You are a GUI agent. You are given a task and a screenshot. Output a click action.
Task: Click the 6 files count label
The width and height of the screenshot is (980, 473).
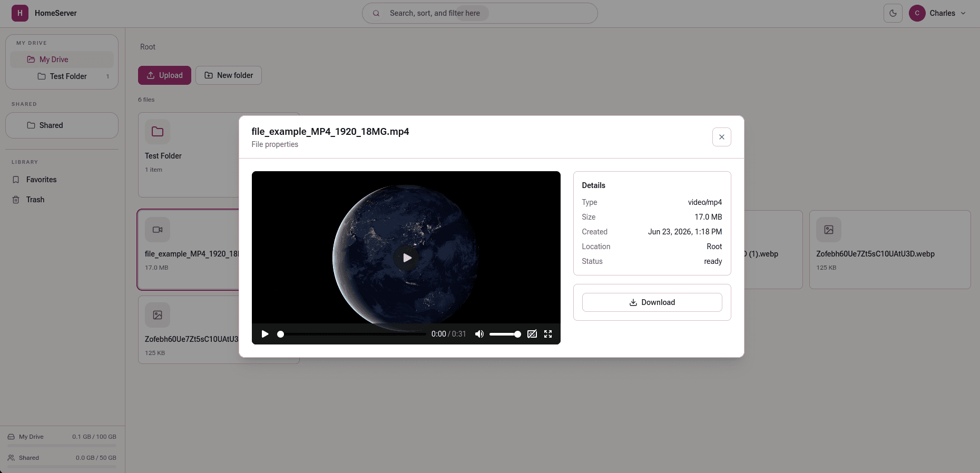pos(146,100)
